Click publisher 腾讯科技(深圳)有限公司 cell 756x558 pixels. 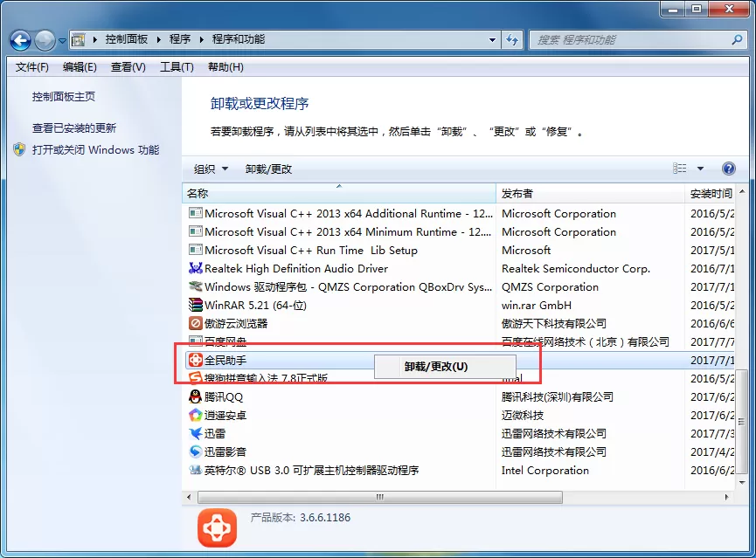tap(558, 397)
